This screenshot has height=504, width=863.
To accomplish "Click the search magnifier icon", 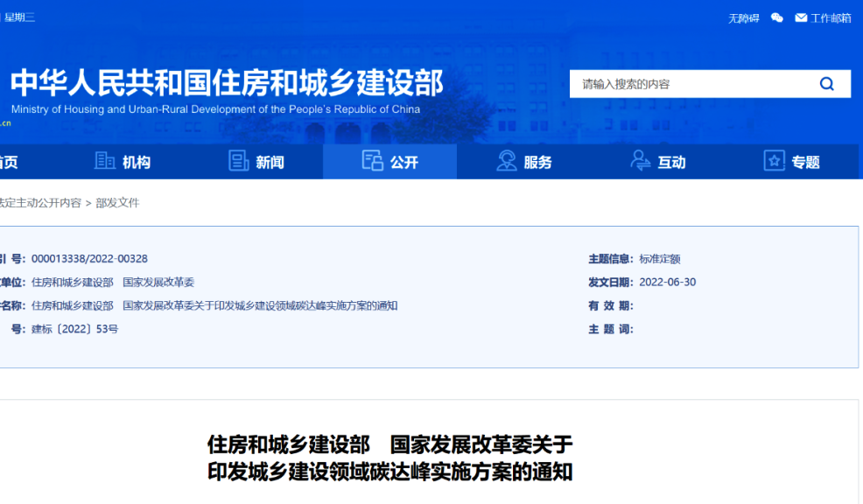I will 826,84.
